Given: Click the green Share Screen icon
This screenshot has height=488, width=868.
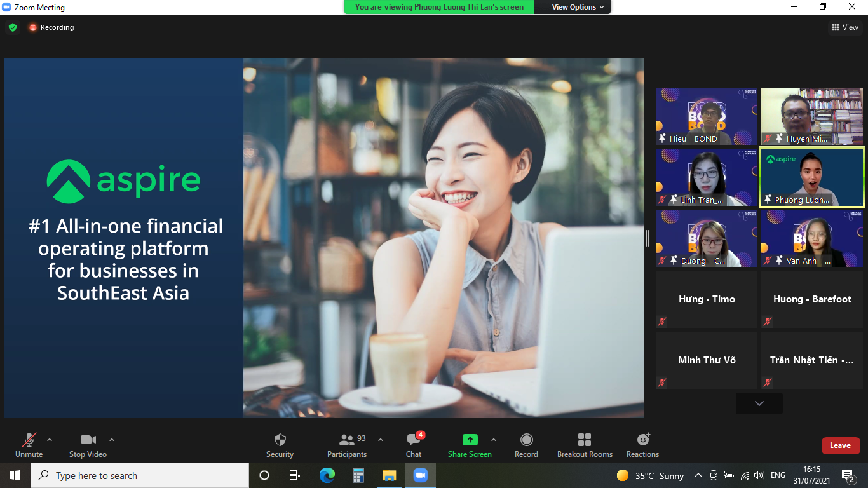Looking at the screenshot, I should tap(470, 440).
